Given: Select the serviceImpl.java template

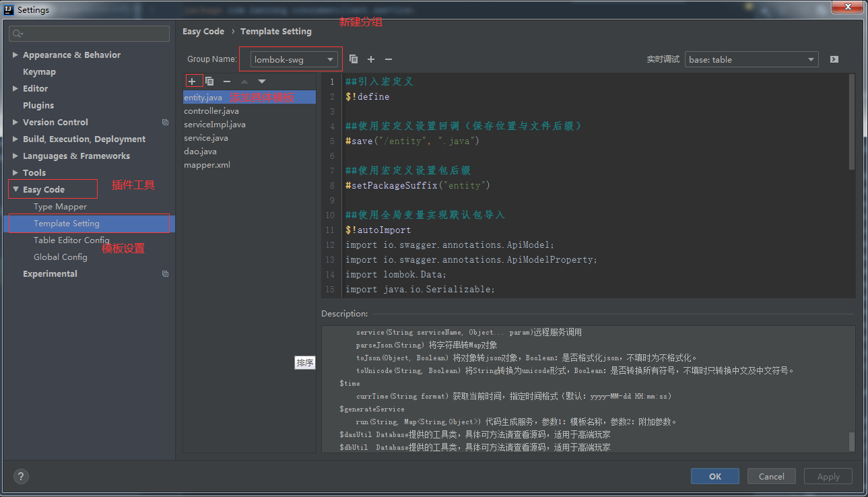Looking at the screenshot, I should click(x=249, y=125).
